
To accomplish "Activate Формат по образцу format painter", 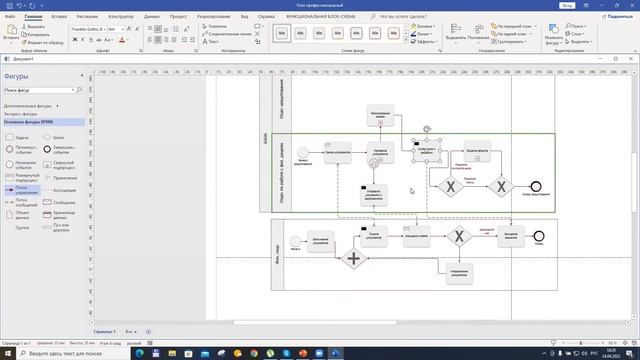I will 42,42.
